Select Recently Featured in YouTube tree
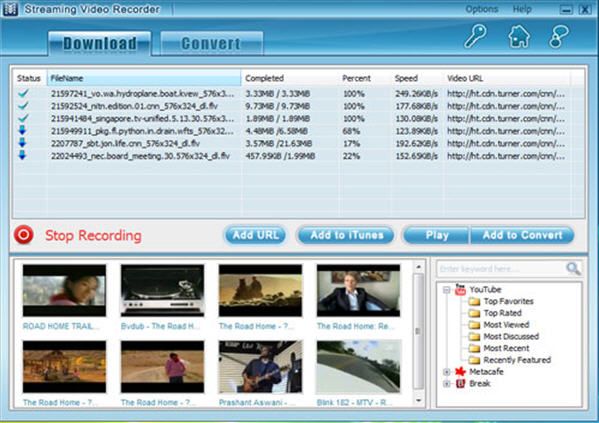This screenshot has height=423, width=599. [517, 360]
